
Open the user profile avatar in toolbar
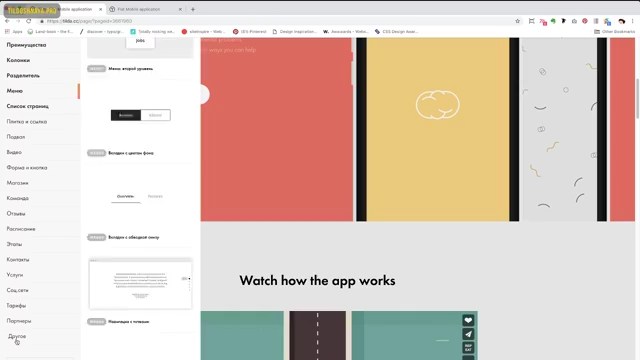[x=622, y=21]
